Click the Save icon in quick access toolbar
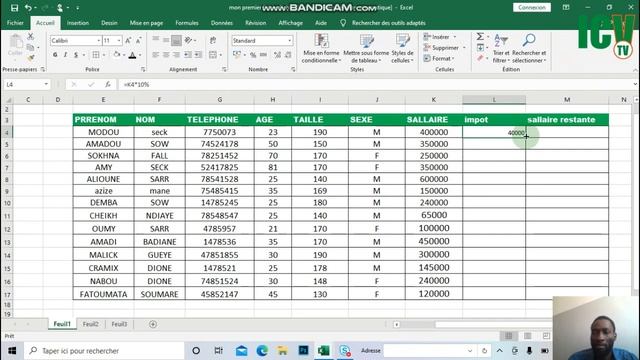This screenshot has width=640, height=360. pos(14,8)
